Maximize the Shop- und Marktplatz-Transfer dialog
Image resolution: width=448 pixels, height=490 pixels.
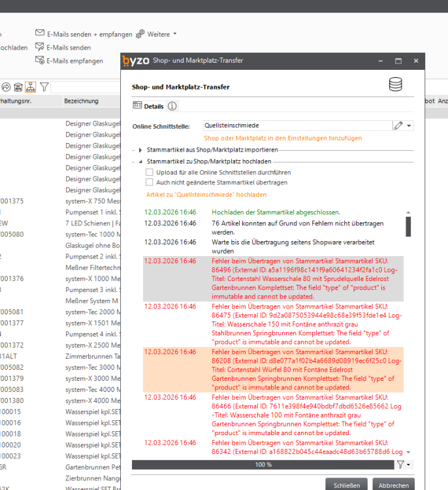398,61
